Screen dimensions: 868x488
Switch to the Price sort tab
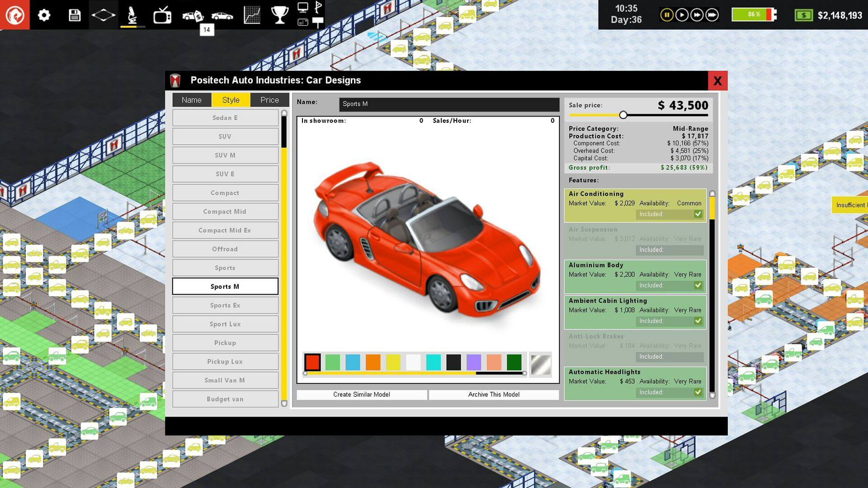pos(269,100)
